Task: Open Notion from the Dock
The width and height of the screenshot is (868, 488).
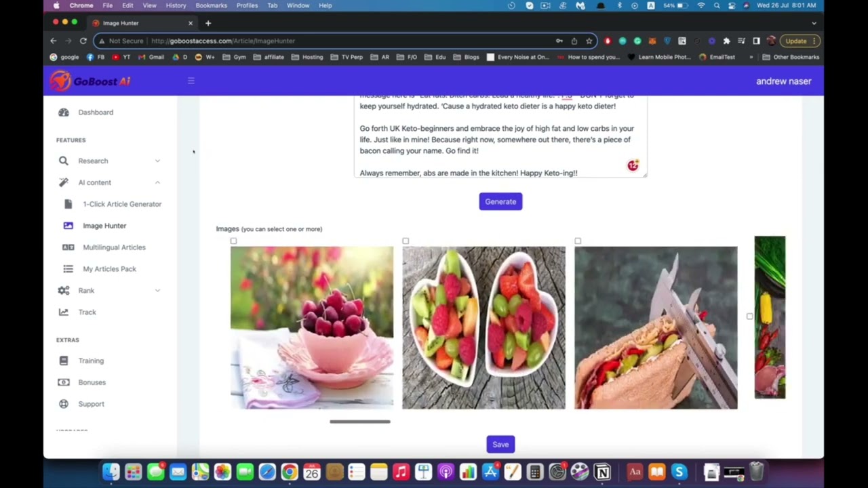Action: pos(601,472)
